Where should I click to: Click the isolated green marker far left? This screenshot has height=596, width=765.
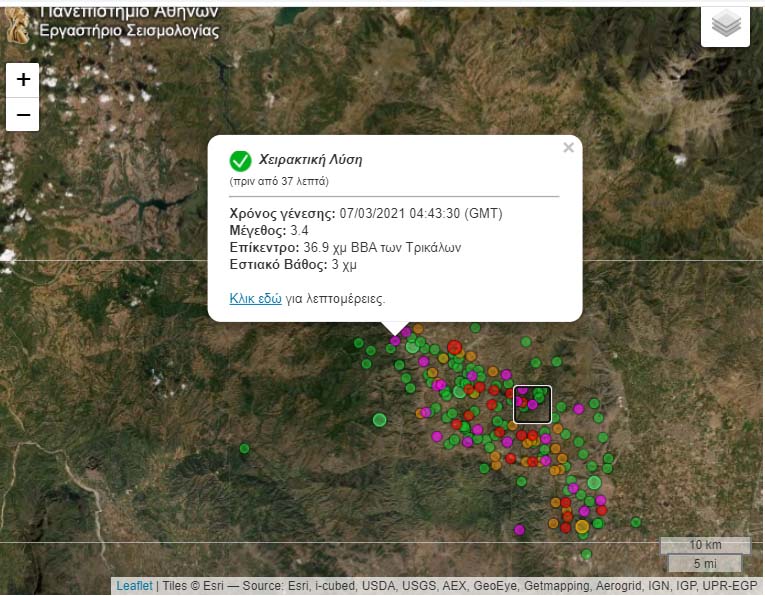pyautogui.click(x=244, y=448)
